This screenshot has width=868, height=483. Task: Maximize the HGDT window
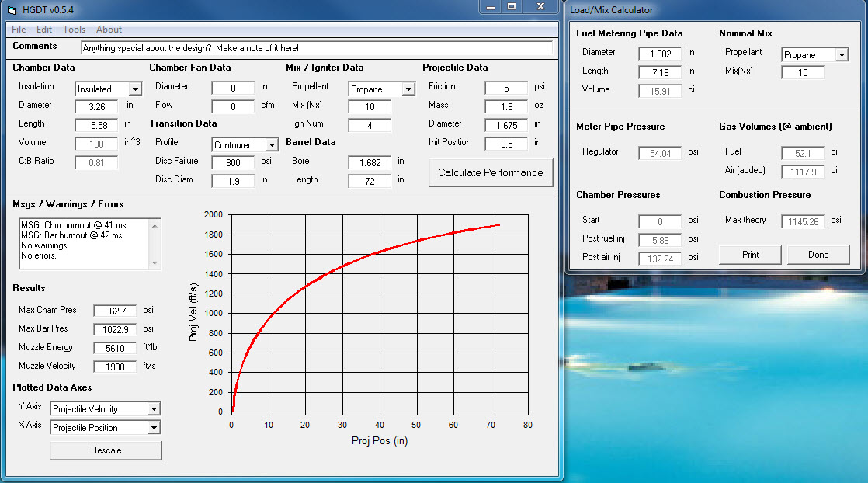tap(512, 6)
